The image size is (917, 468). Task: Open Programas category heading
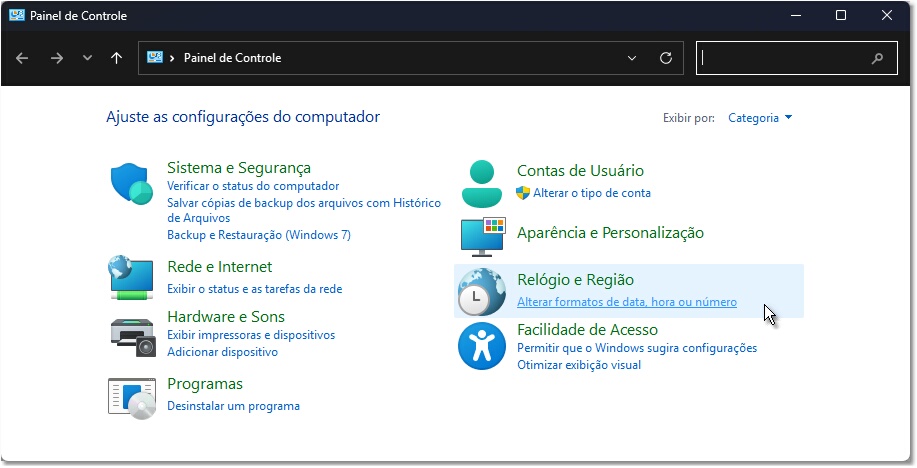click(x=205, y=384)
